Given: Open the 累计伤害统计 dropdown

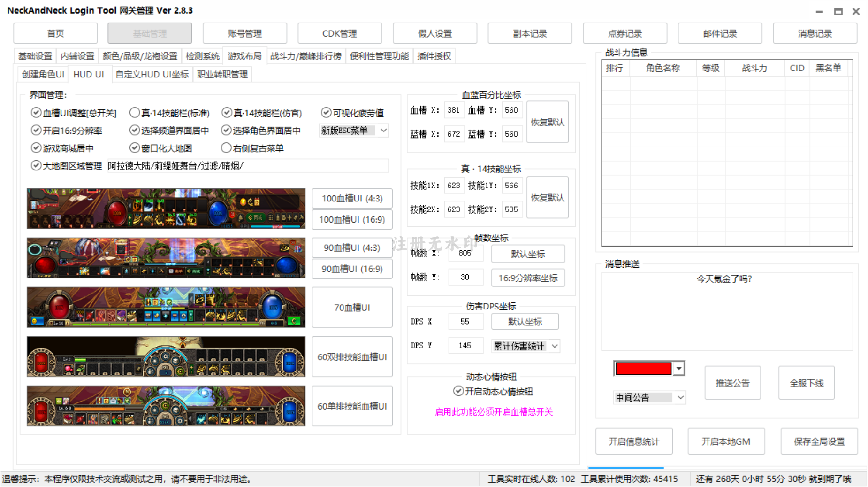Looking at the screenshot, I should pos(525,346).
